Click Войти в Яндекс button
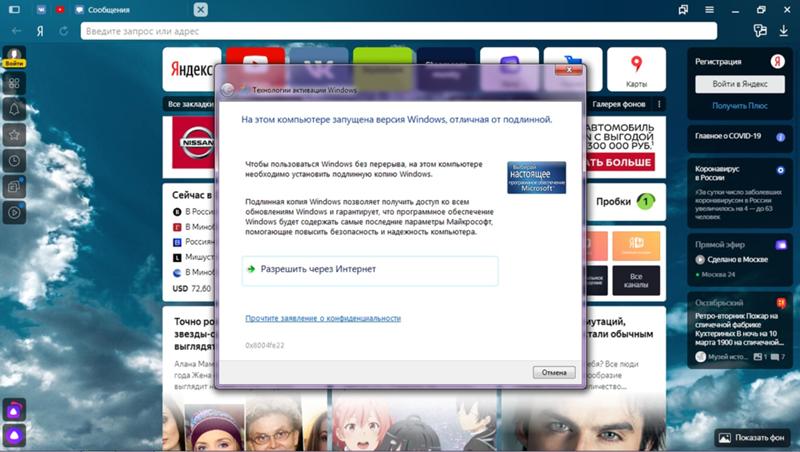Image resolution: width=800 pixels, height=452 pixels. (x=740, y=84)
